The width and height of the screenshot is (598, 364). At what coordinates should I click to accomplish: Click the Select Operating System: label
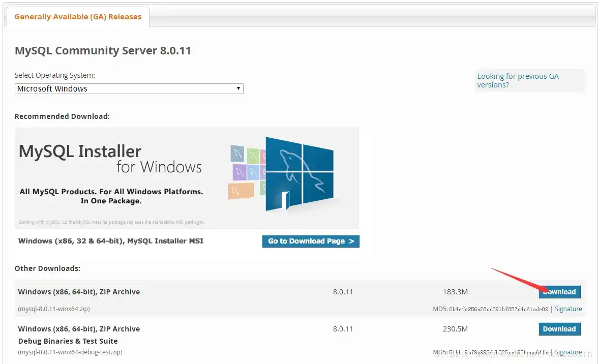(55, 75)
